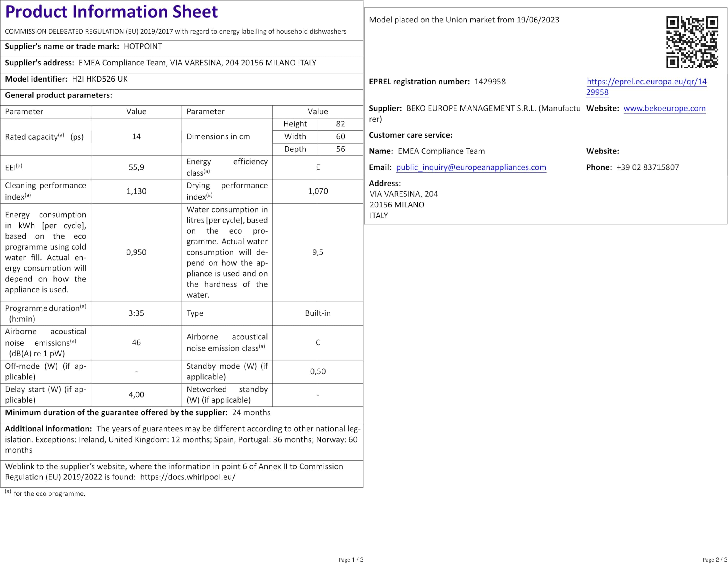Click the programme duration value 3:35
This screenshot has height=569, width=728.
[136, 313]
